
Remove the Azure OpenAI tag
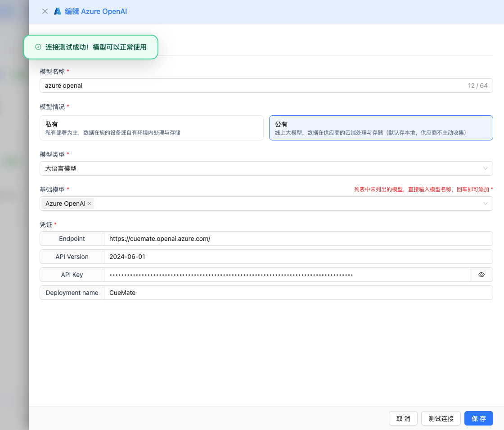(x=90, y=204)
